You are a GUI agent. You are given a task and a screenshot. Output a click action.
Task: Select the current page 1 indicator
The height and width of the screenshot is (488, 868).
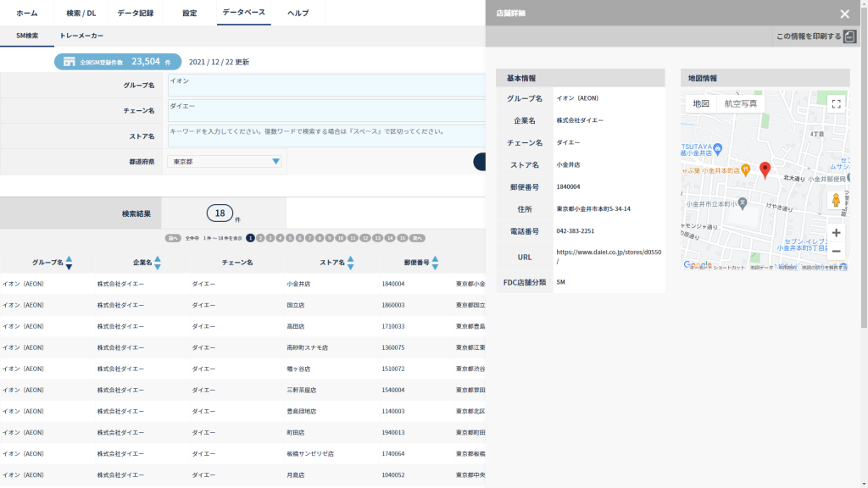pyautogui.click(x=250, y=238)
